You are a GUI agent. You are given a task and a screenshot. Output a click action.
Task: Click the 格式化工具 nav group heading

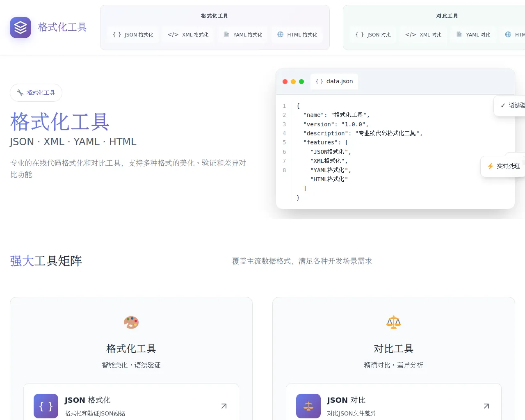point(215,16)
